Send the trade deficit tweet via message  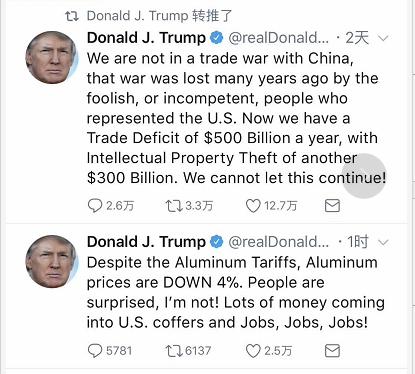tap(332, 206)
